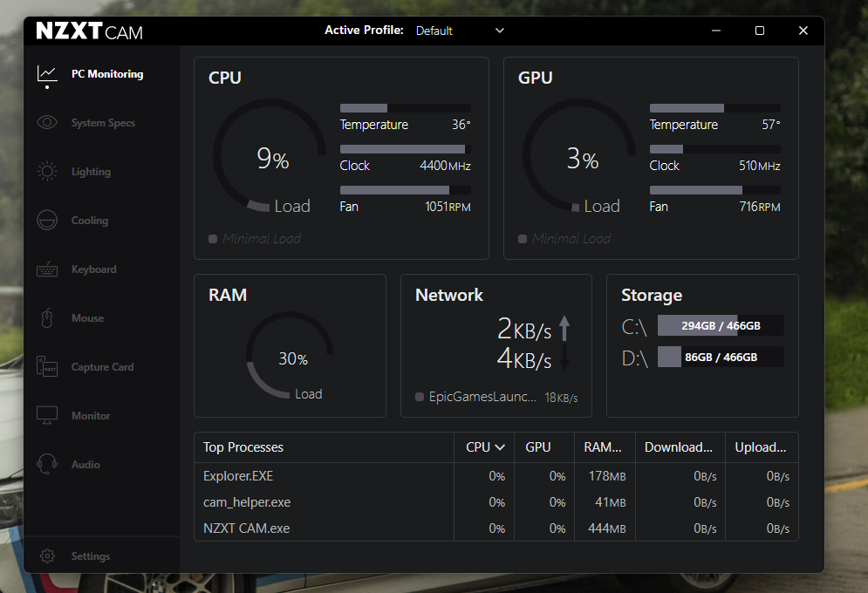This screenshot has height=593, width=868.
Task: Select Mouse in the sidebar
Action: click(x=87, y=318)
